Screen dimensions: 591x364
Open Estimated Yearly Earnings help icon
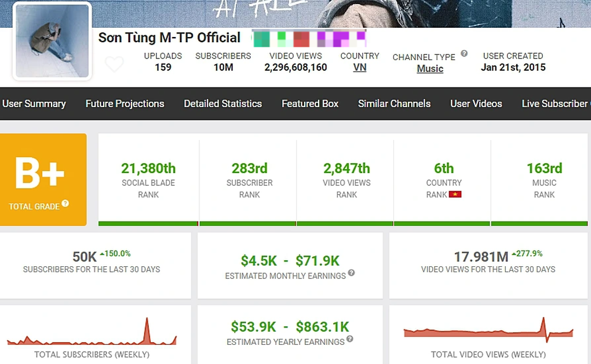tap(350, 339)
